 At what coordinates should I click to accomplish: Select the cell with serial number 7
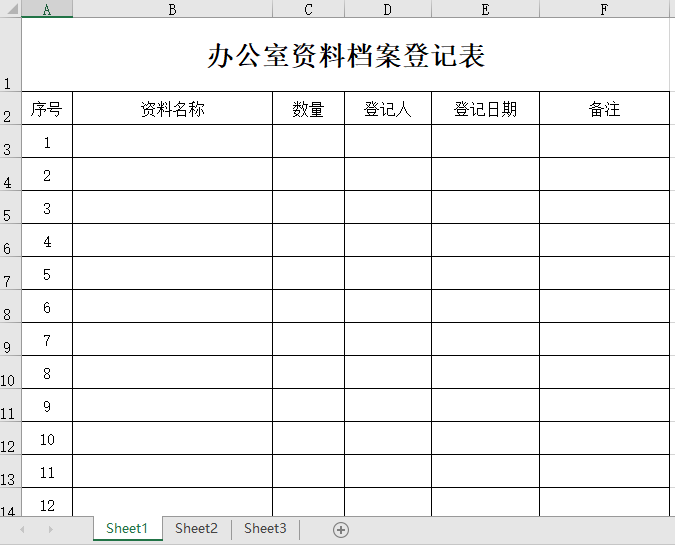(47, 340)
